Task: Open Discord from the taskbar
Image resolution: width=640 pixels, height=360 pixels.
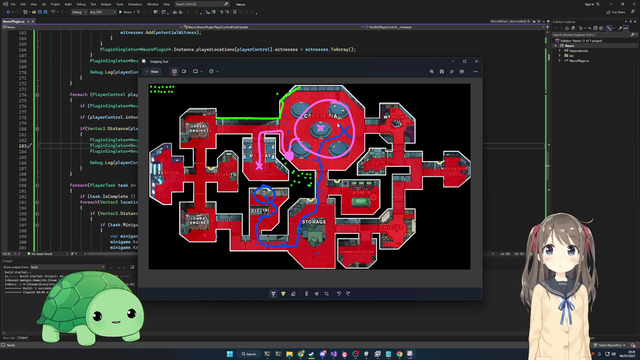Action: [322, 354]
